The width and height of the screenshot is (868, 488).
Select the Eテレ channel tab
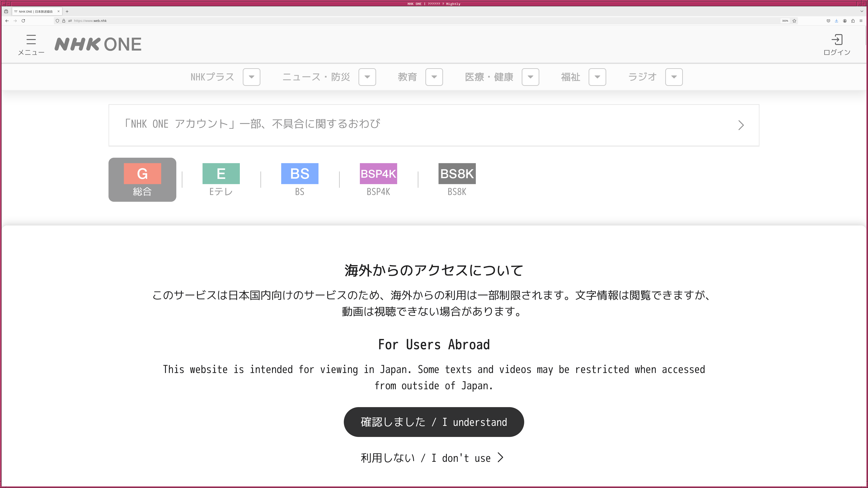(221, 180)
